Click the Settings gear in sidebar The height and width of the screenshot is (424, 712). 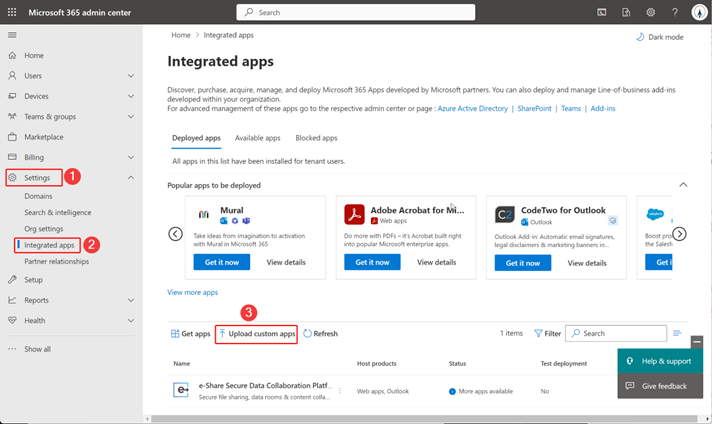tap(12, 177)
